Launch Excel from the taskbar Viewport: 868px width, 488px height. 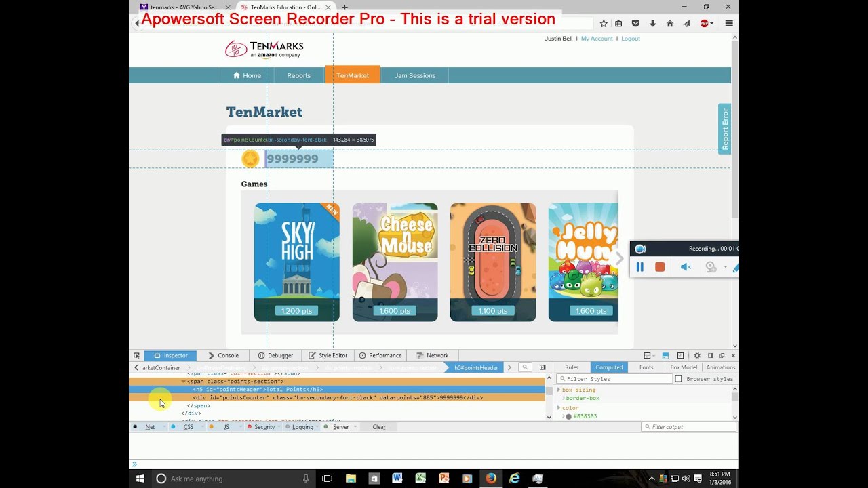tap(420, 479)
